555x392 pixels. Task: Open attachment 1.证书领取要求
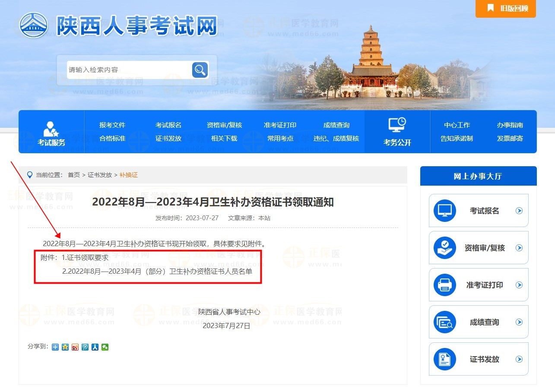85,258
